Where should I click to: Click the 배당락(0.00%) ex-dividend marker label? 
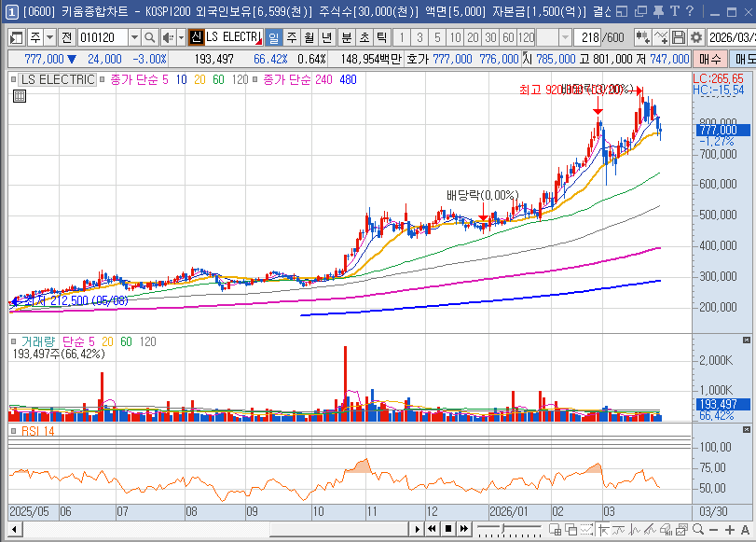tap(482, 196)
